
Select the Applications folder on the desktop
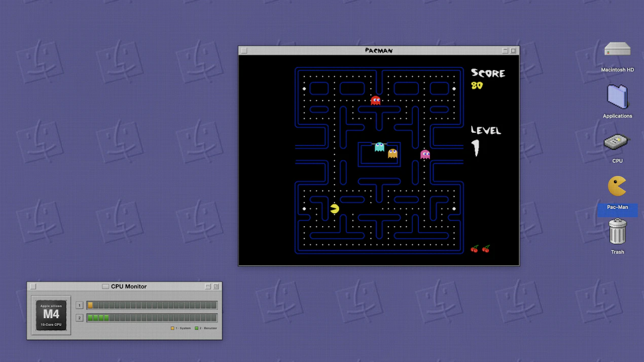[x=617, y=96]
